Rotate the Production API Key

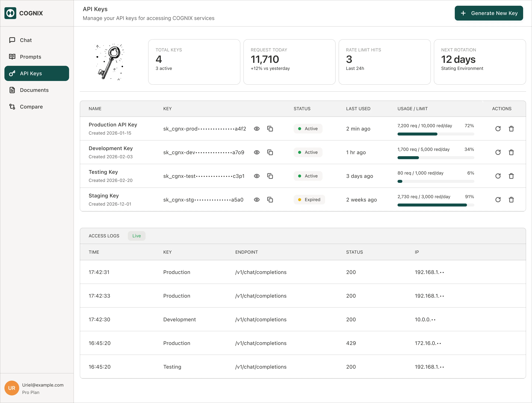[498, 129]
